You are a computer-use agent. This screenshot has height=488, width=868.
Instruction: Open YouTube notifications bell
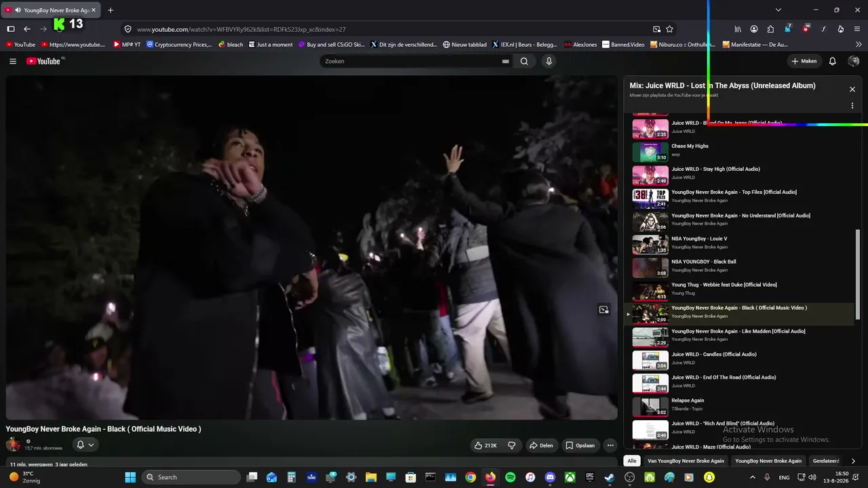click(833, 61)
